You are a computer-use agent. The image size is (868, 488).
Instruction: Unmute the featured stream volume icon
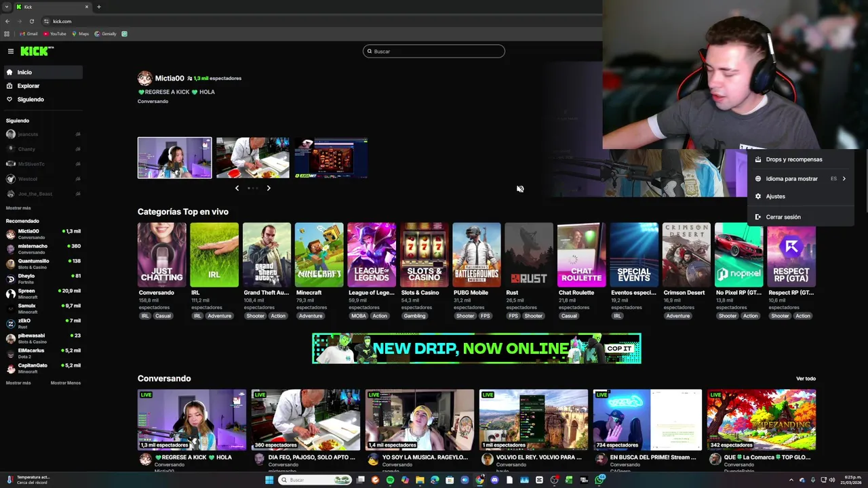pos(520,189)
